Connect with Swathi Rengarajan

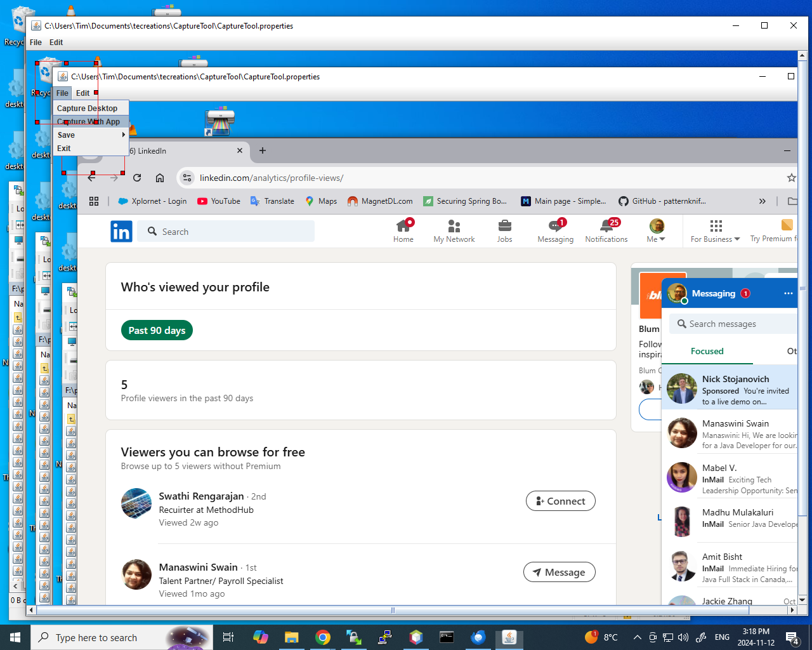561,501
